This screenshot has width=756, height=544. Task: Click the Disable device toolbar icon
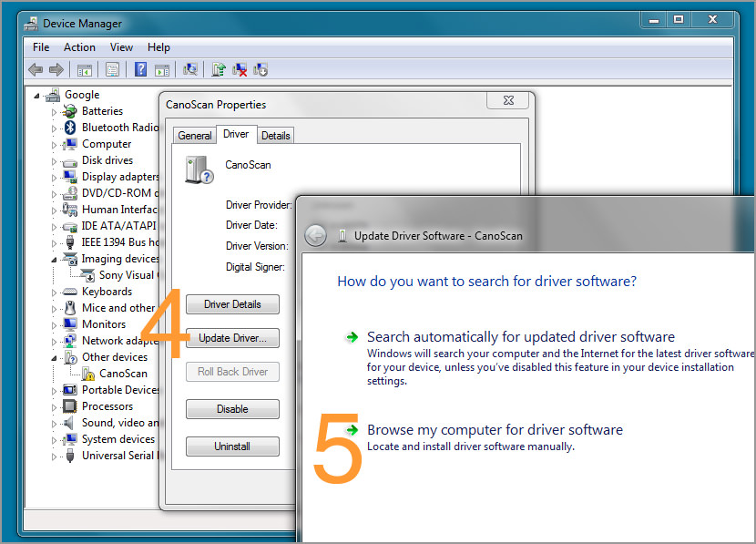click(x=261, y=70)
